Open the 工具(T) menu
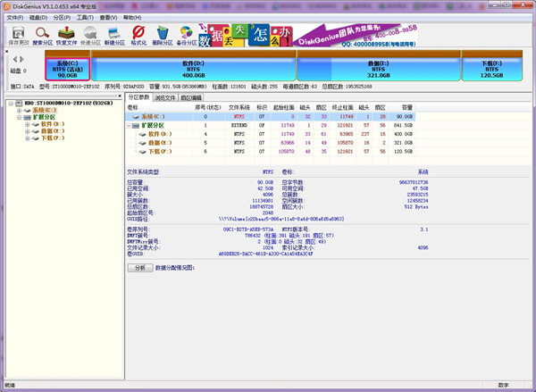Image resolution: width=536 pixels, height=392 pixels. pyautogui.click(x=85, y=17)
